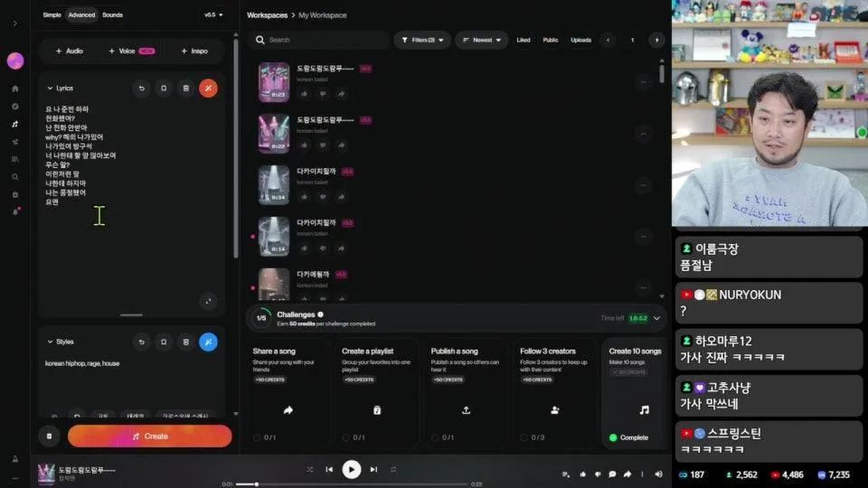The image size is (868, 488).
Task: Open the Newest sort dropdown
Action: pyautogui.click(x=481, y=40)
